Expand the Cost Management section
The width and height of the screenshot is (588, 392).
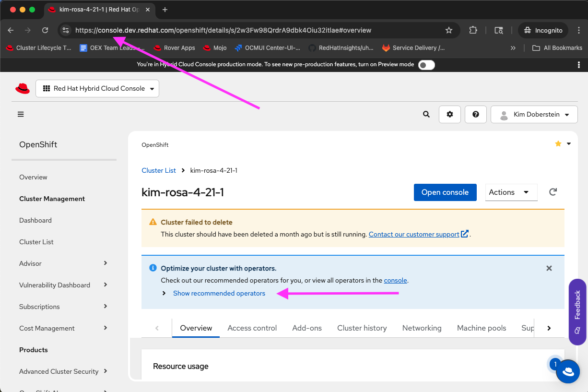pyautogui.click(x=63, y=328)
